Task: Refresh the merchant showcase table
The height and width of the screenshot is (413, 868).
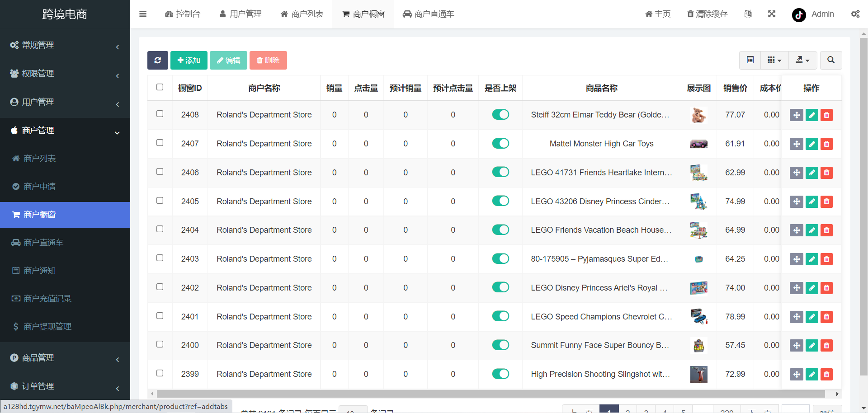Action: tap(157, 60)
